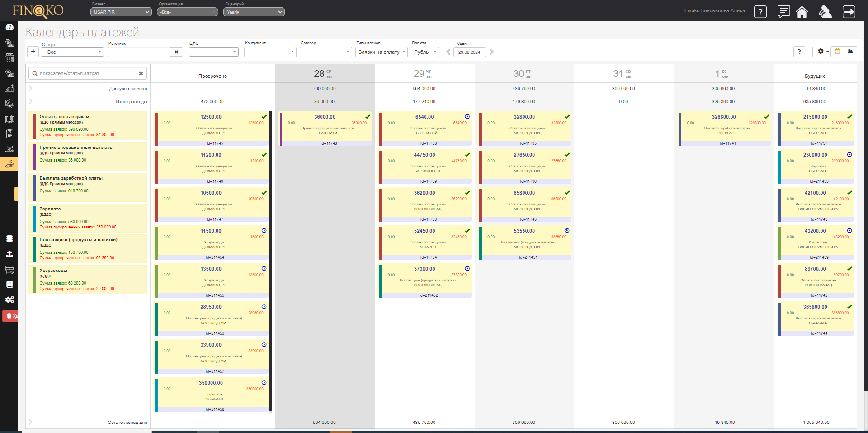868x433 pixels.
Task: Open the Статус dropdown showing Все
Action: [72, 52]
